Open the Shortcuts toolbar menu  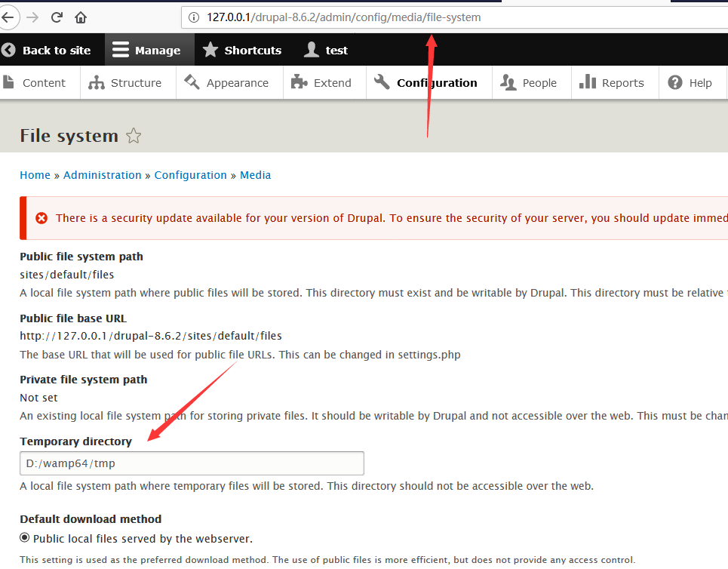[x=242, y=50]
